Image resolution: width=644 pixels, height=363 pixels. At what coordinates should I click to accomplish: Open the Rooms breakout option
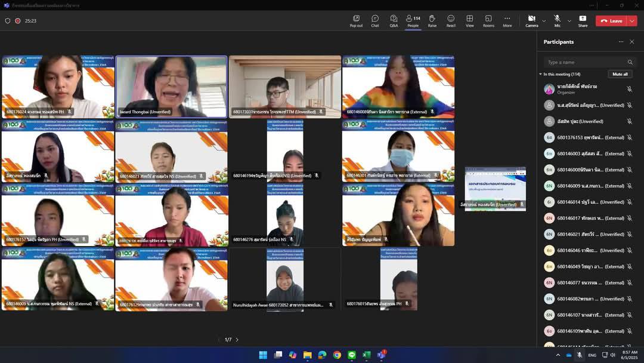click(488, 20)
